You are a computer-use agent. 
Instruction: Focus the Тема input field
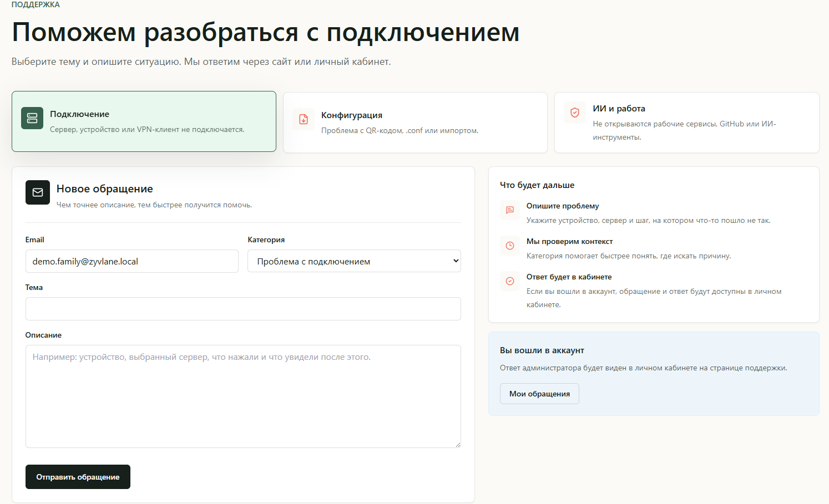[243, 309]
